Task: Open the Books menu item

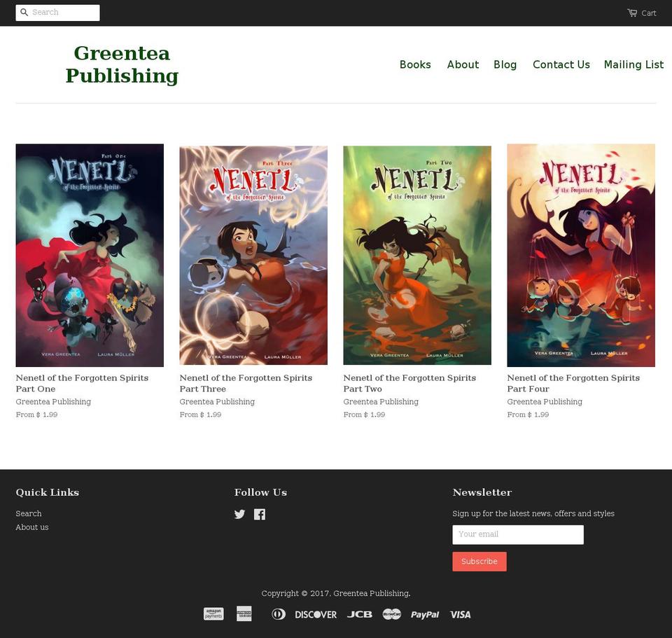Action: tap(415, 64)
